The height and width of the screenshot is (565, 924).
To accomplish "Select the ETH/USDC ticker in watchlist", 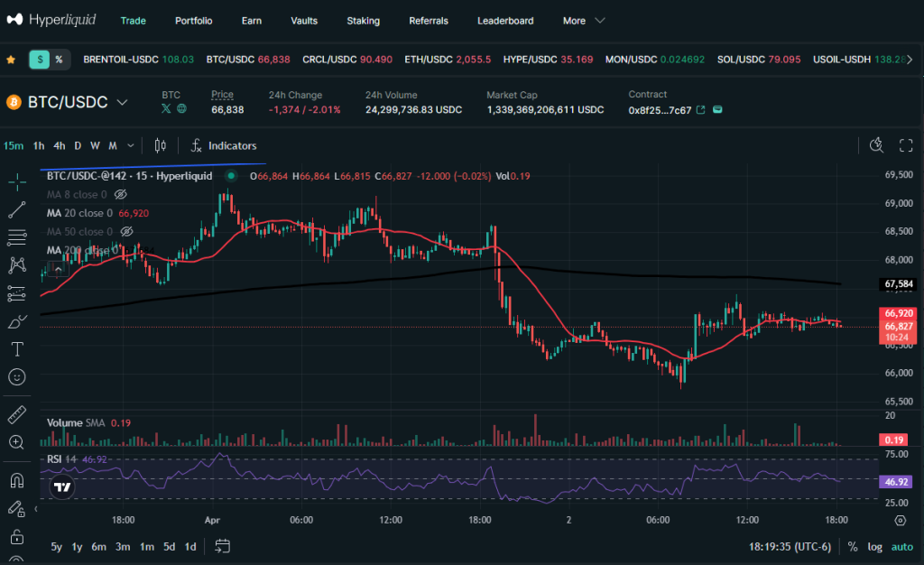I will coord(448,60).
